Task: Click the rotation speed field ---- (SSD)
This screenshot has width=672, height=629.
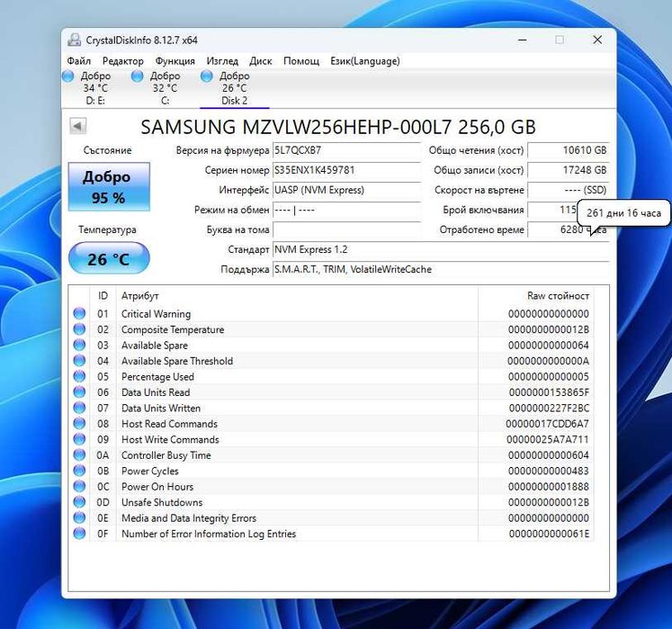Action: [x=569, y=190]
